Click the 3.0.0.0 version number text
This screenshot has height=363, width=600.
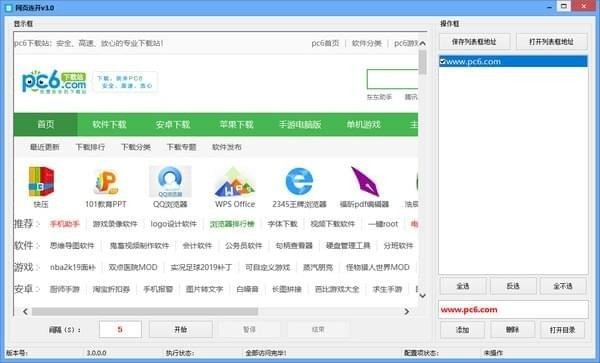(96, 353)
